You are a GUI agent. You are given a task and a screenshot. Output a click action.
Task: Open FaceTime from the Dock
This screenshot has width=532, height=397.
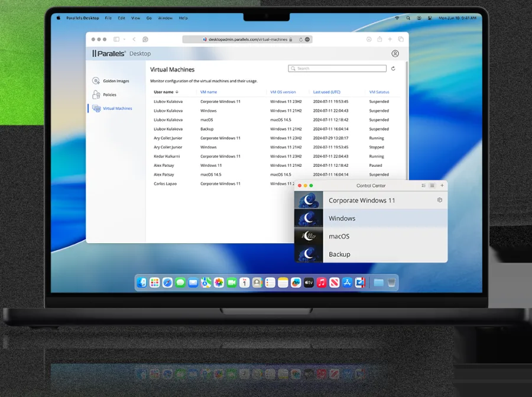pos(232,283)
